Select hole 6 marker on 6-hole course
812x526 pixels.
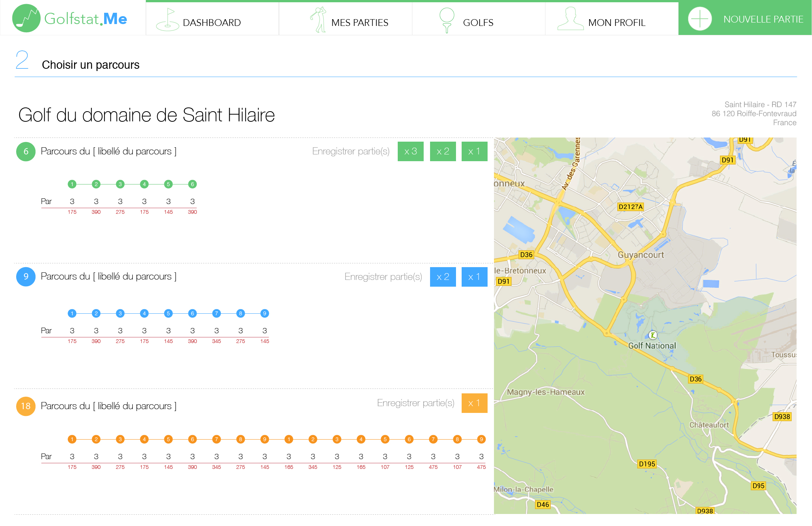(192, 184)
